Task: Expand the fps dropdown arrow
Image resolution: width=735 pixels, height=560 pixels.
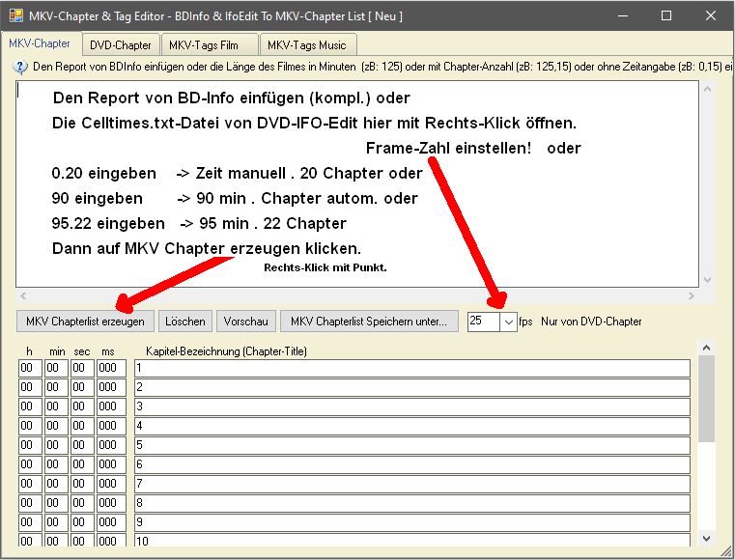Action: pos(509,322)
